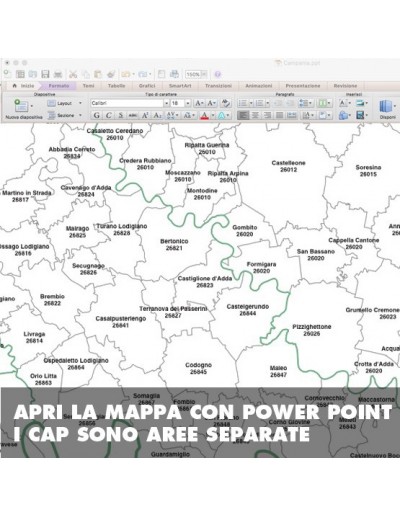
Task: Open Help with the purple question mark icon
Action: pos(218,74)
